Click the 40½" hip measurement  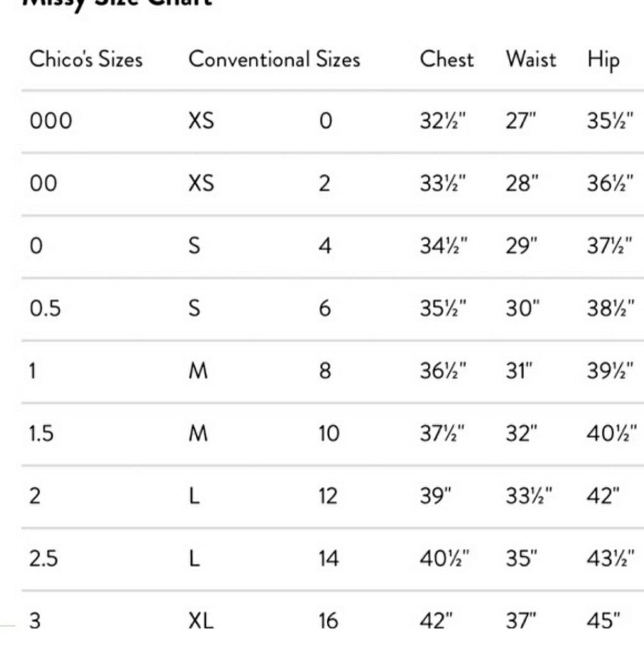[611, 434]
